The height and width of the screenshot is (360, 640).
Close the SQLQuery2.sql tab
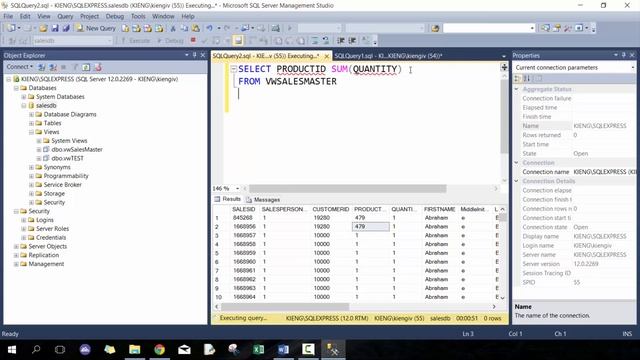coord(327,56)
